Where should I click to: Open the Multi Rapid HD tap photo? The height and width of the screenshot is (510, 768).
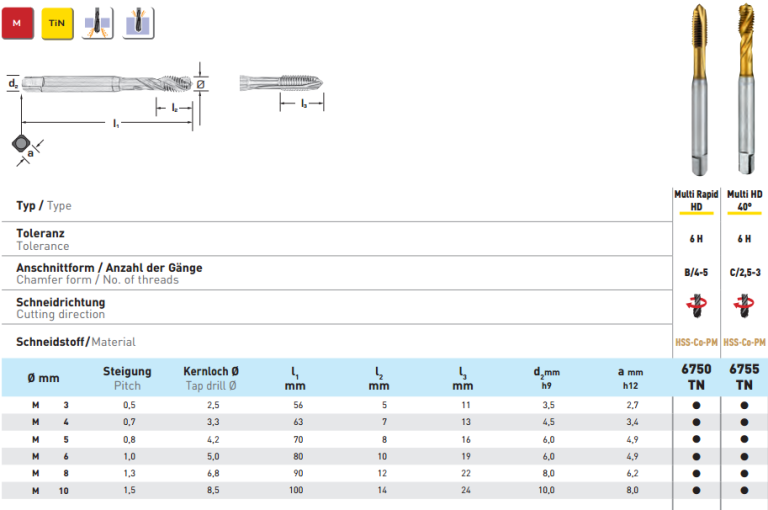pyautogui.click(x=697, y=90)
